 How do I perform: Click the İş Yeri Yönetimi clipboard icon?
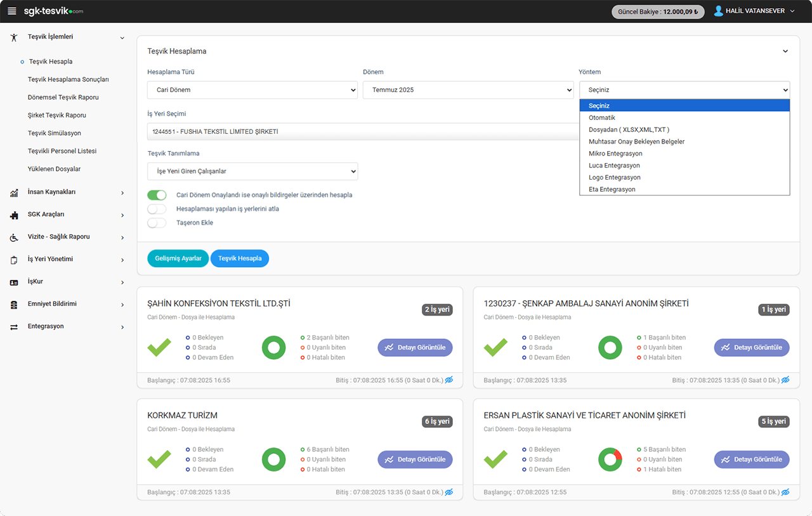pyautogui.click(x=14, y=260)
